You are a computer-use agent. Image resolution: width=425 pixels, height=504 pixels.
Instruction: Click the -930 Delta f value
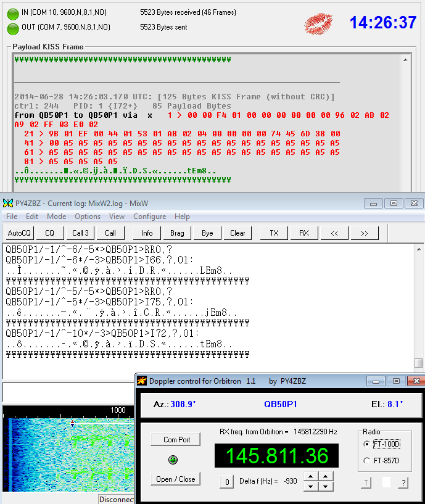(x=291, y=481)
